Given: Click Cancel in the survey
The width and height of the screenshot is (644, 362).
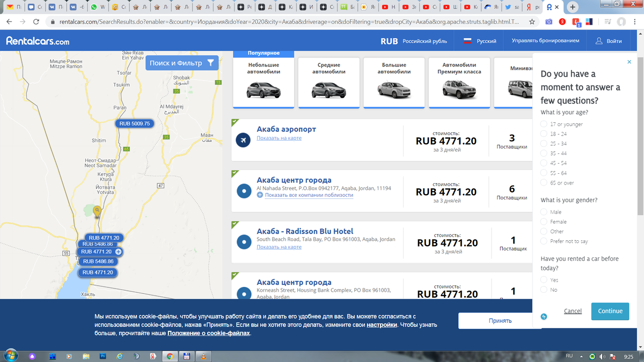Looking at the screenshot, I should [573, 311].
